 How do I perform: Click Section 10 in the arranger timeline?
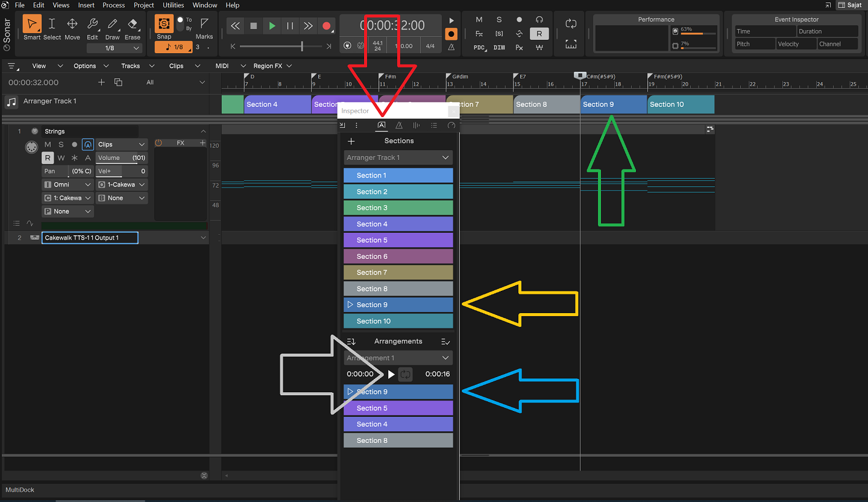coord(680,104)
